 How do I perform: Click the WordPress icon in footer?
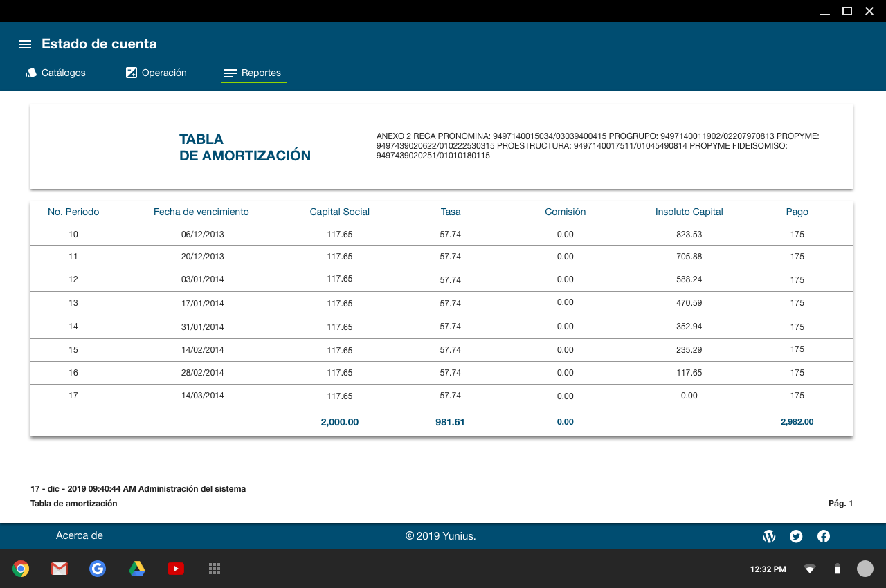click(x=769, y=536)
